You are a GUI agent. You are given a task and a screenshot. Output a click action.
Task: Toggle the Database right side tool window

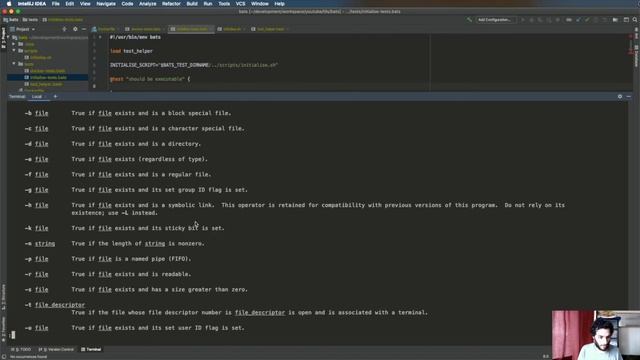[636, 56]
